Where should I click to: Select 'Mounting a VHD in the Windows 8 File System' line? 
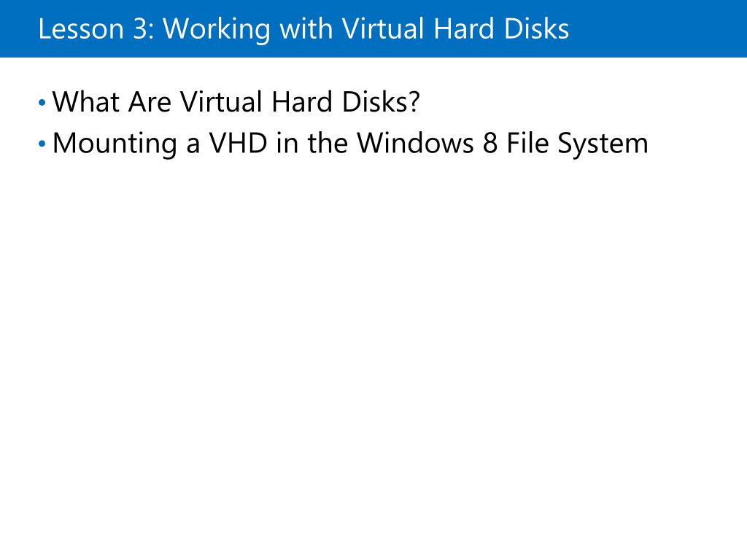tap(350, 144)
